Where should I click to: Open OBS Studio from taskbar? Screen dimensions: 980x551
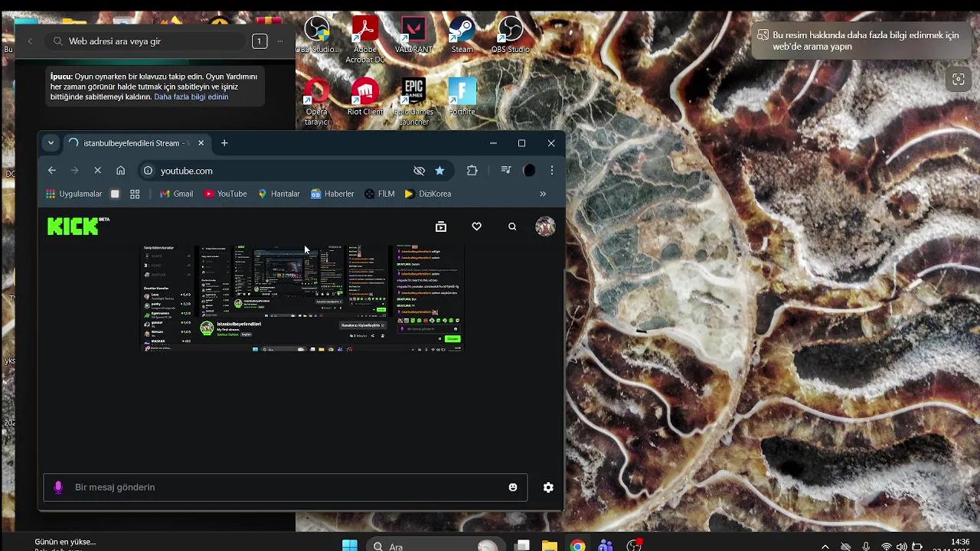click(634, 546)
